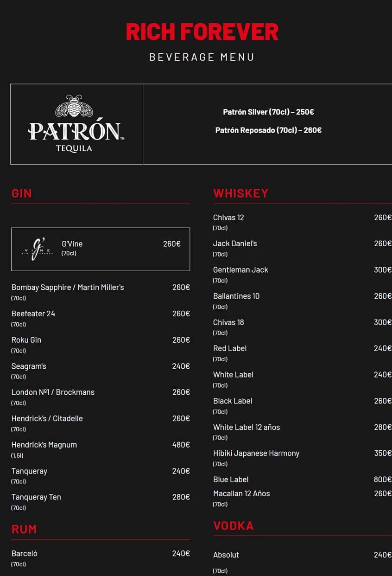Viewport: 392px width, 576px height.
Task: Select the White Label 12 años item
Action: point(247,428)
